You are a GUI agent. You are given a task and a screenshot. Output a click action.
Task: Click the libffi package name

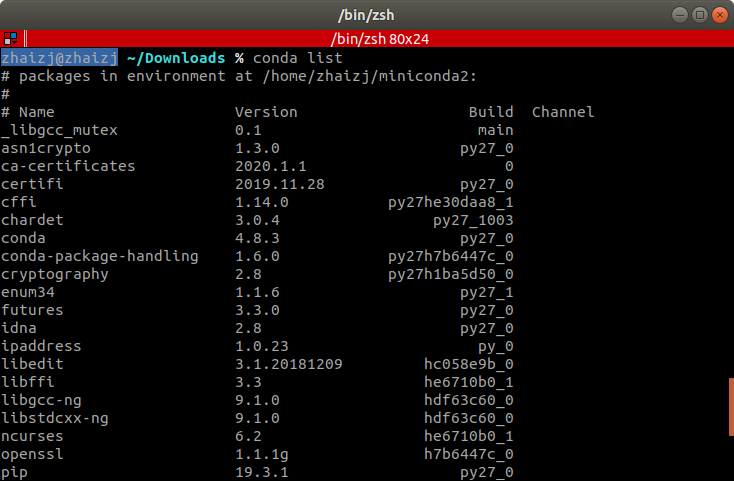pos(28,382)
